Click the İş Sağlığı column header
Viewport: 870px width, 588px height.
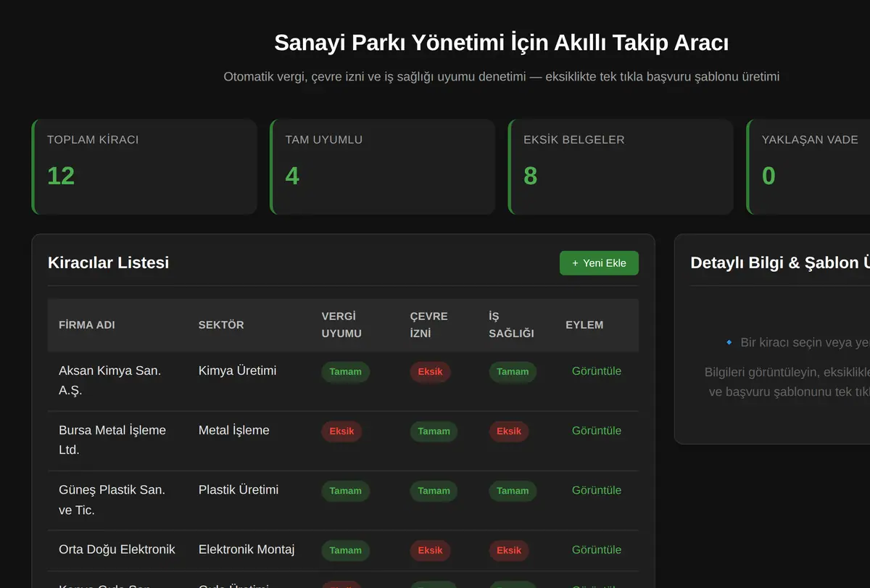tap(511, 325)
